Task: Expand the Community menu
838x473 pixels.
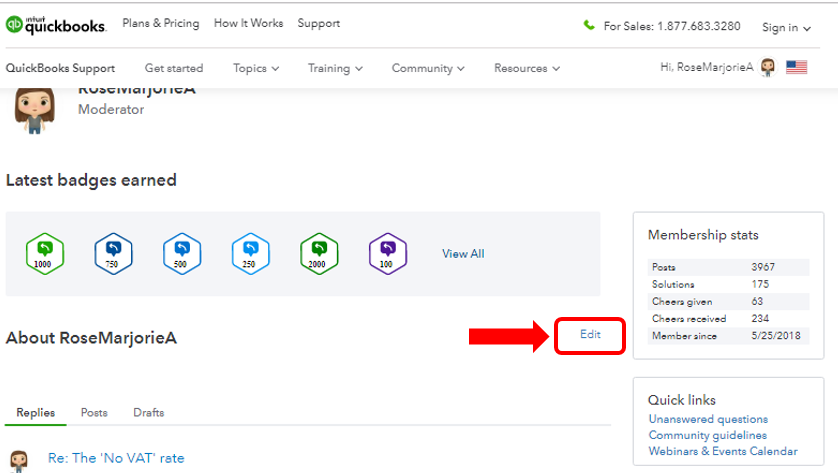Action: (428, 68)
